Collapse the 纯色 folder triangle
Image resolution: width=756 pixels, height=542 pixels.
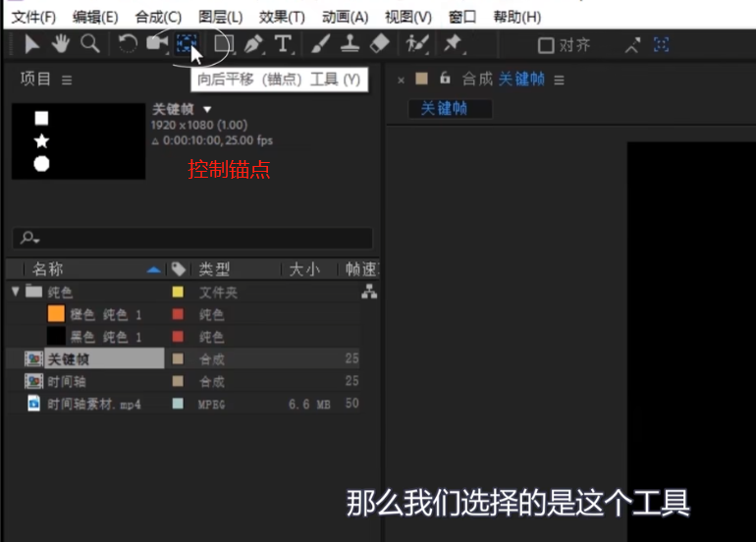[16, 292]
